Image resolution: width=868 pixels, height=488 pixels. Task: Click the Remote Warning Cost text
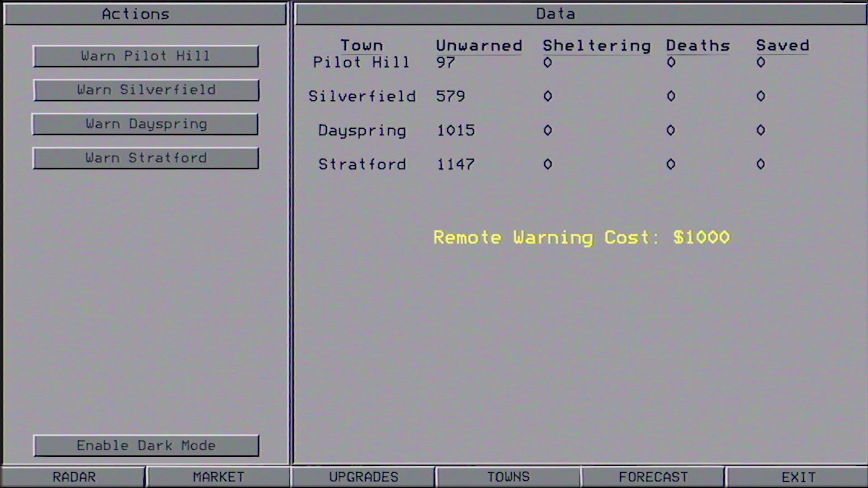tap(581, 237)
